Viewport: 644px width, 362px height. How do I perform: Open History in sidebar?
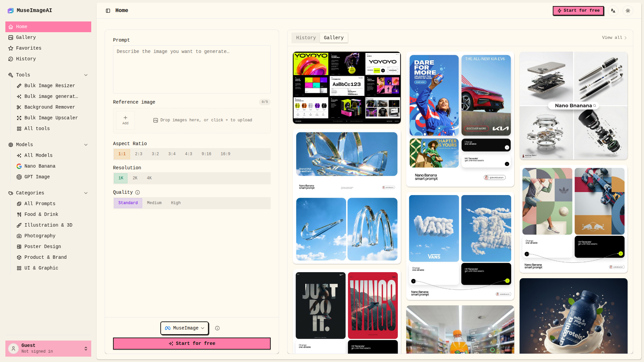tap(48, 59)
